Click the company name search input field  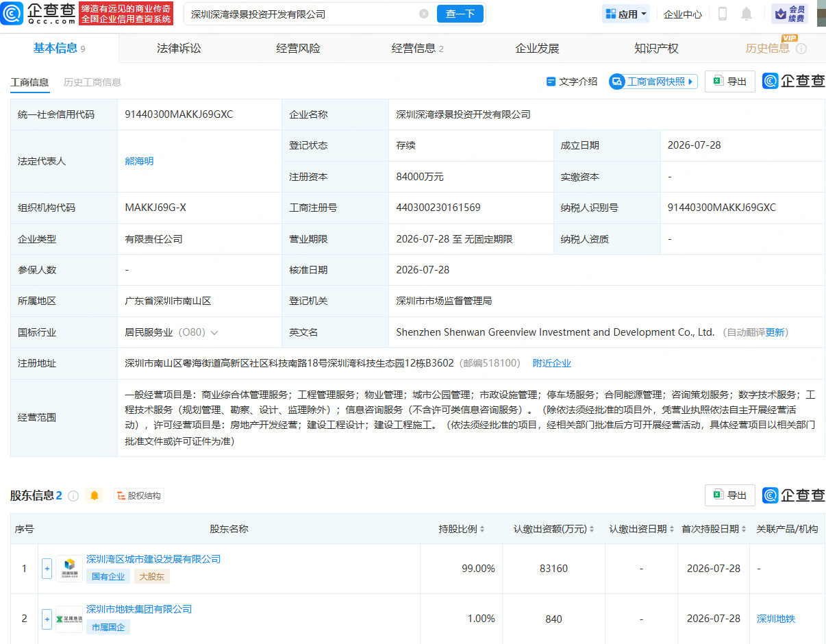(301, 14)
